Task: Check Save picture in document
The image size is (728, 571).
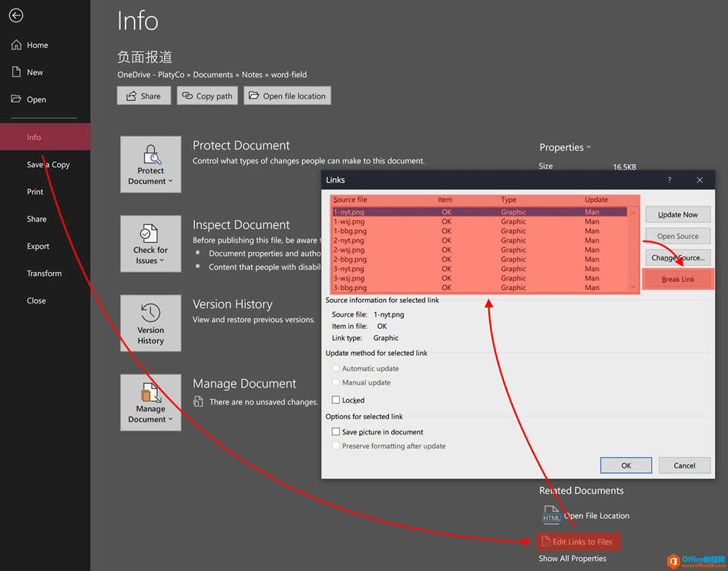Action: [336, 432]
